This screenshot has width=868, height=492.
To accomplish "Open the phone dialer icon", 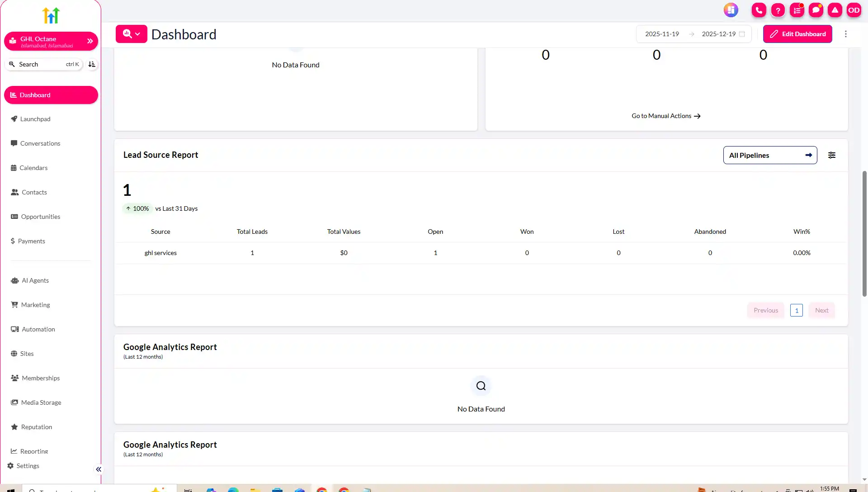I will (758, 9).
